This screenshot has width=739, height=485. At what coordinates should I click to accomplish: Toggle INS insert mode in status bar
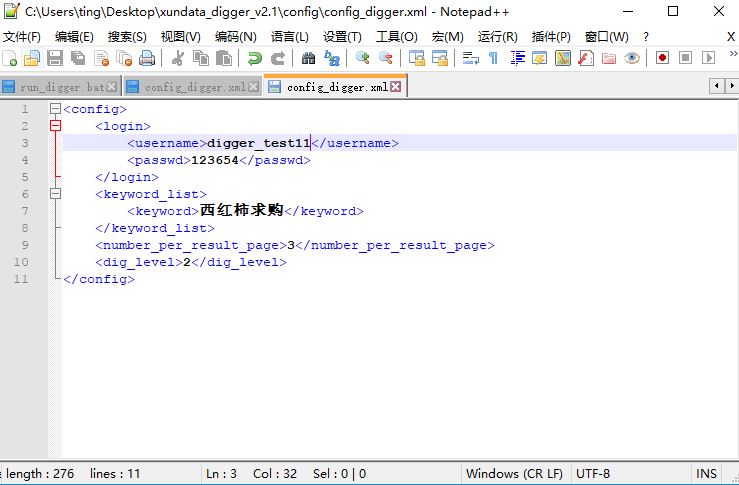click(x=706, y=474)
